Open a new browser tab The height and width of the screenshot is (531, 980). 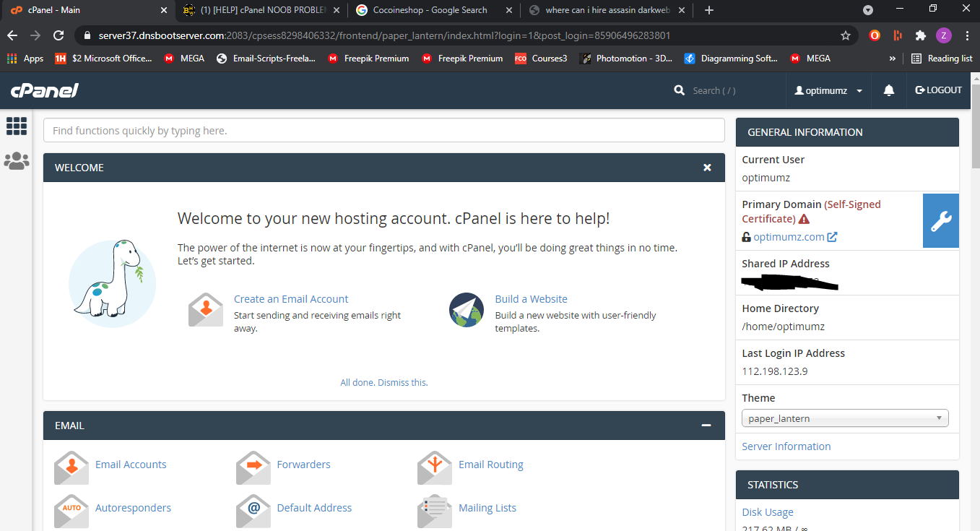709,10
